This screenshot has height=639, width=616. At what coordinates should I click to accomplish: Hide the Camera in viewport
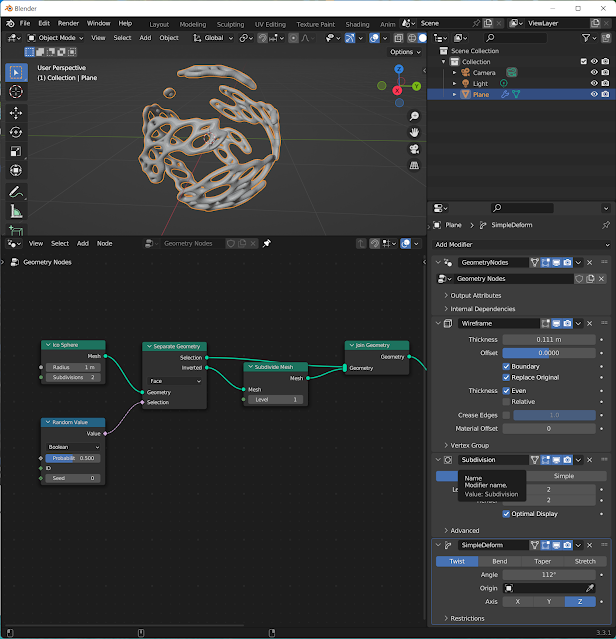pyautogui.click(x=594, y=73)
